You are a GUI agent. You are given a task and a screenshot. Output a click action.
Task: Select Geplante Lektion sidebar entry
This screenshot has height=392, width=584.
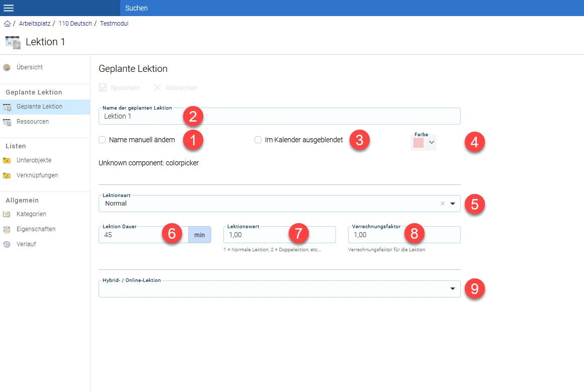(x=45, y=107)
